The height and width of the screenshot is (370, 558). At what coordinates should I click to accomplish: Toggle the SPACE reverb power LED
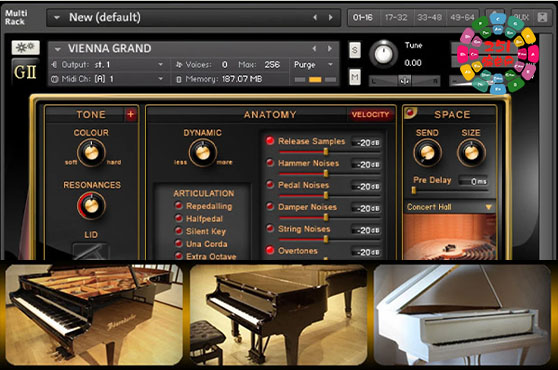(410, 112)
